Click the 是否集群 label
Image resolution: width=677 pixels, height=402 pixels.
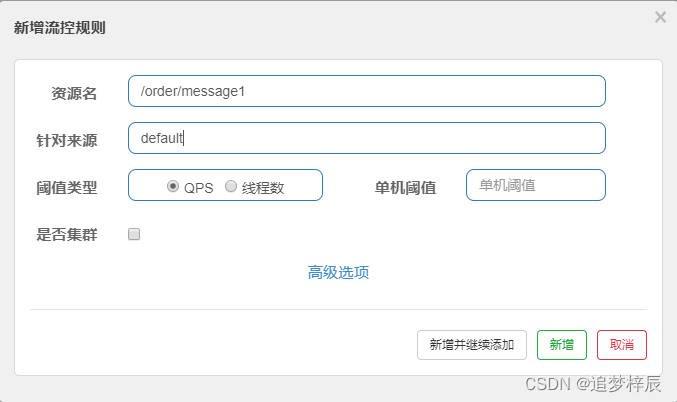point(67,234)
